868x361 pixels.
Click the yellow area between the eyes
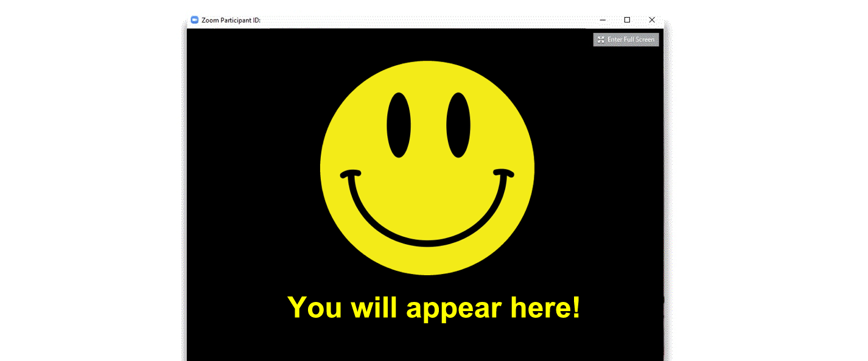tap(429, 125)
